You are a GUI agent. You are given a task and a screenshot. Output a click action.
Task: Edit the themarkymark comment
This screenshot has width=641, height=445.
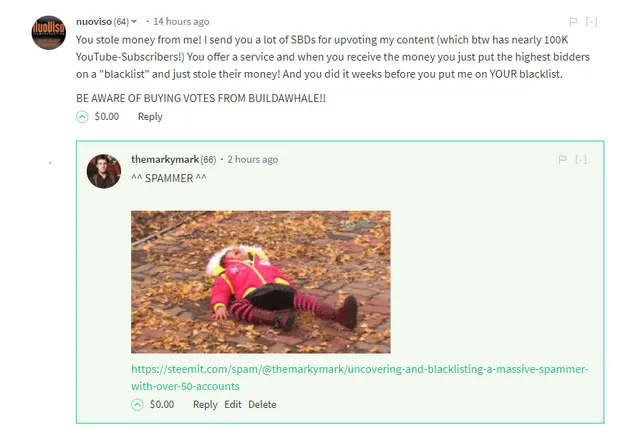pos(233,405)
